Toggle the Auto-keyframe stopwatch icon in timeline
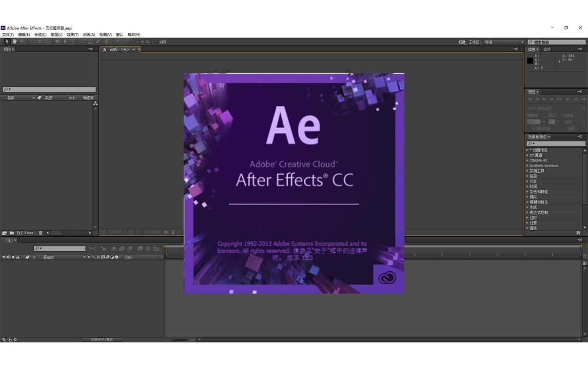588x367 pixels. (x=148, y=248)
